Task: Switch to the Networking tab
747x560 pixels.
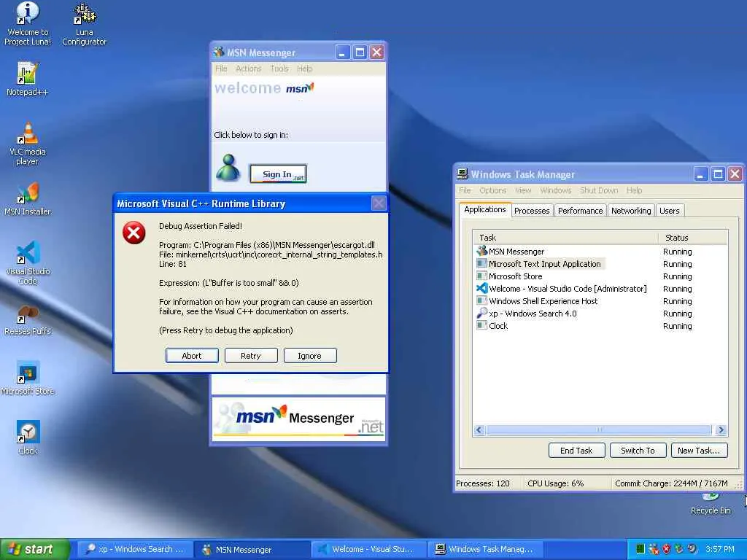Action: 631,211
